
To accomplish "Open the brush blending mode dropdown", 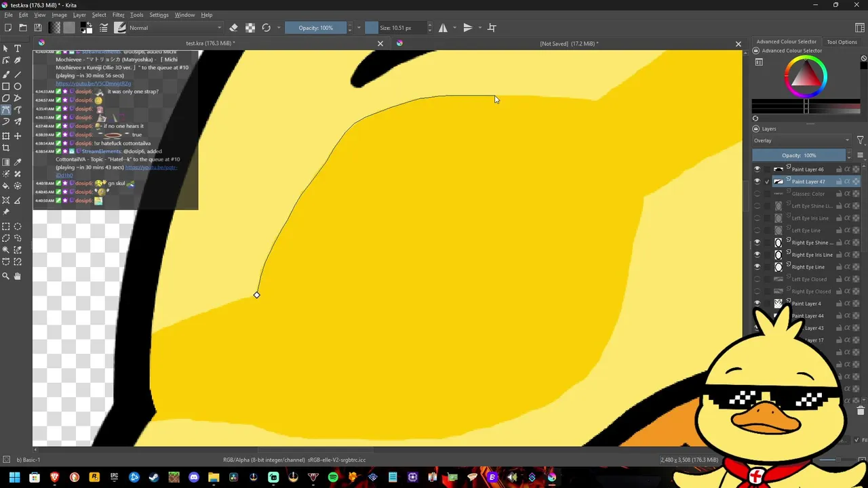I will (x=175, y=28).
